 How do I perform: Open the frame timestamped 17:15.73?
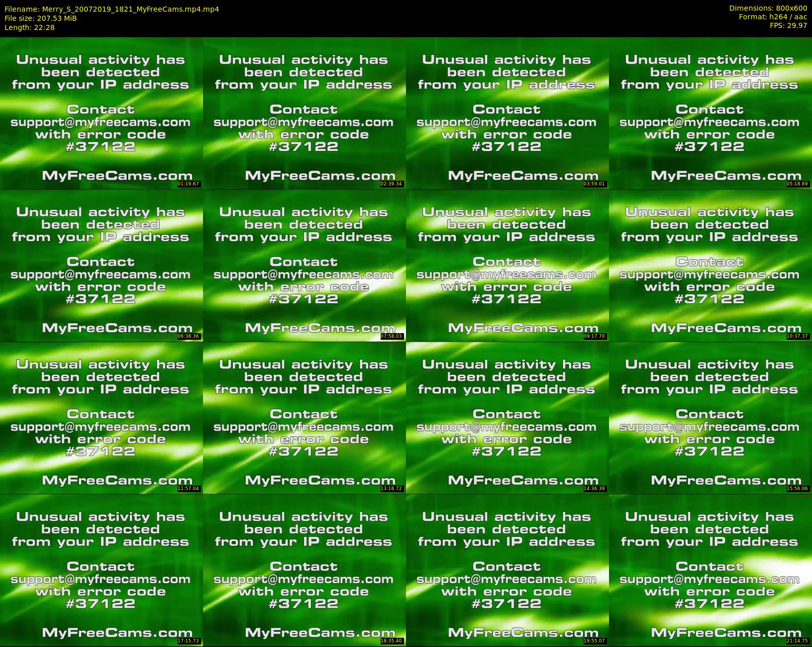click(101, 570)
